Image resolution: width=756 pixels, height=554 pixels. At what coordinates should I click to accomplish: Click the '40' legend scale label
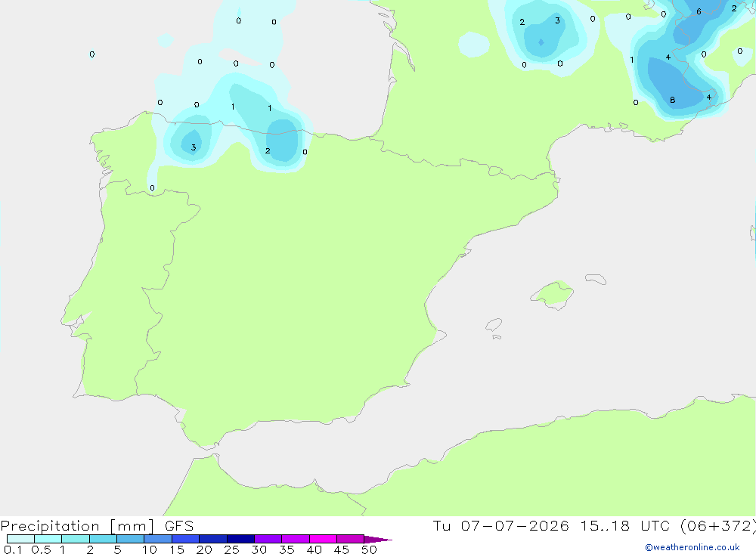[314, 549]
